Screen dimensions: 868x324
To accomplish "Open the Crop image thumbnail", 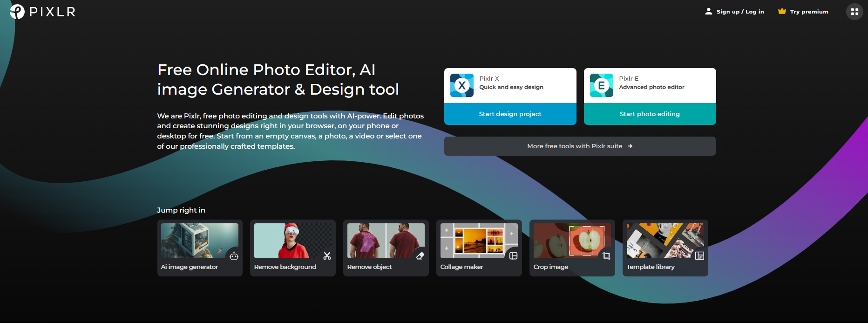I will pos(572,241).
